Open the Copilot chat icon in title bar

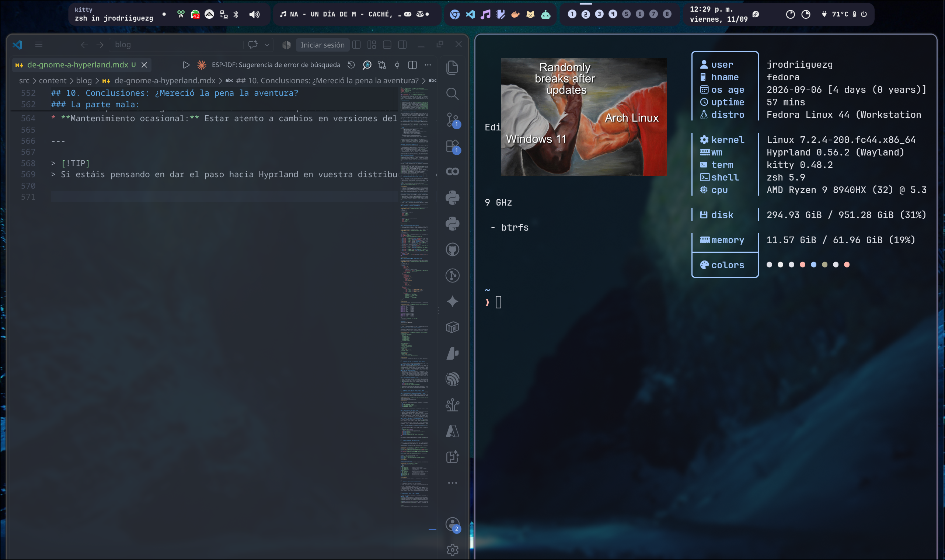[253, 45]
